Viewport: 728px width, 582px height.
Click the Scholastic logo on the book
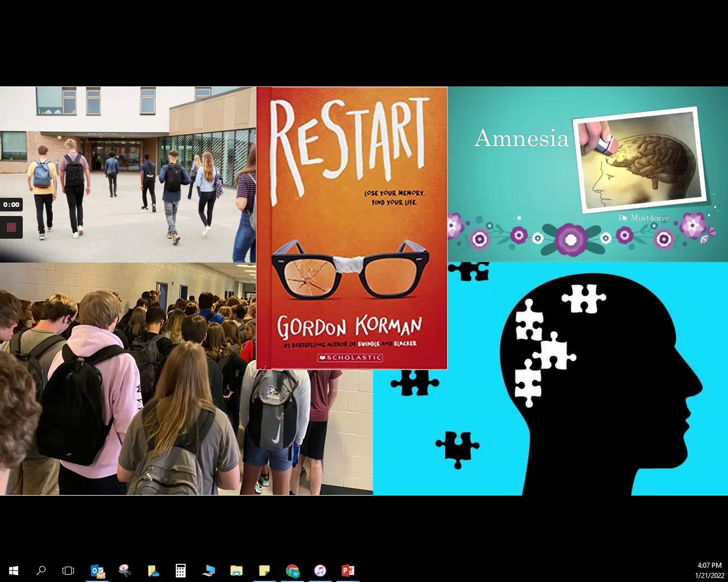click(350, 357)
